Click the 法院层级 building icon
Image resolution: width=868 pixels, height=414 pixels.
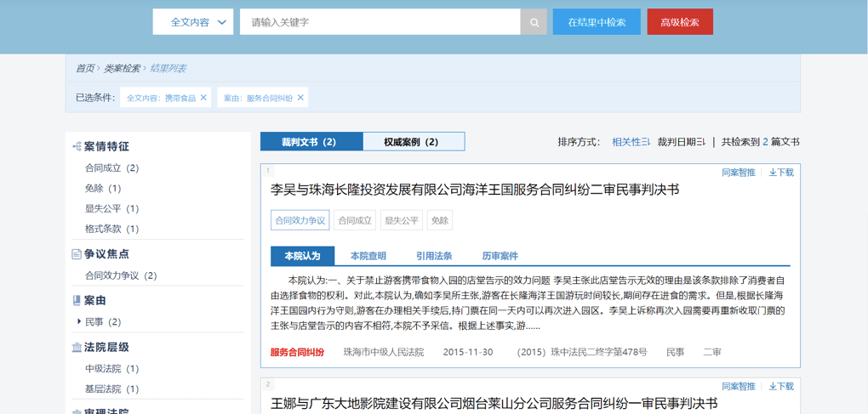point(77,347)
